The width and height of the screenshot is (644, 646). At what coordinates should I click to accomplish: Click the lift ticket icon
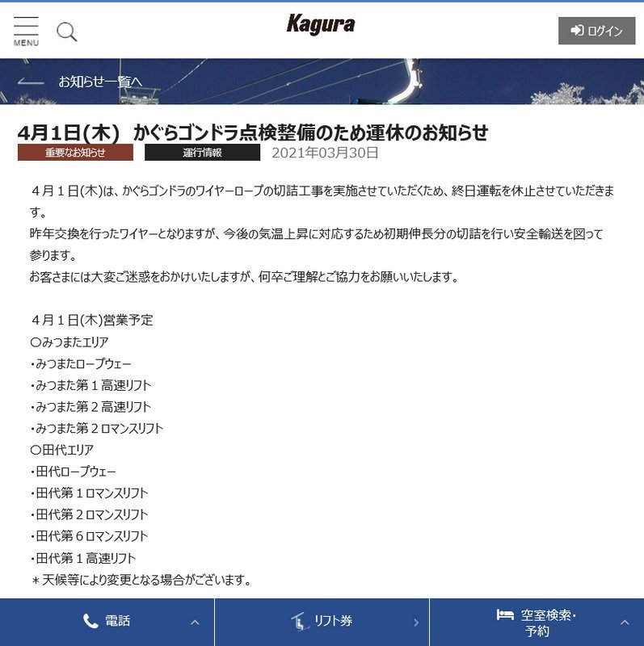point(300,621)
